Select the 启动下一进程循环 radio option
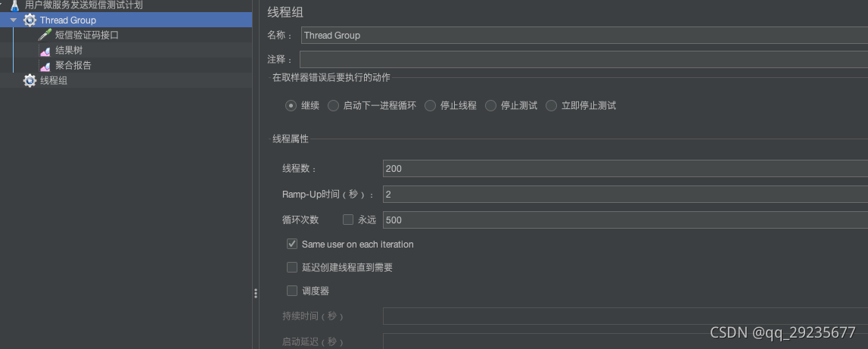This screenshot has height=349, width=868. [333, 106]
